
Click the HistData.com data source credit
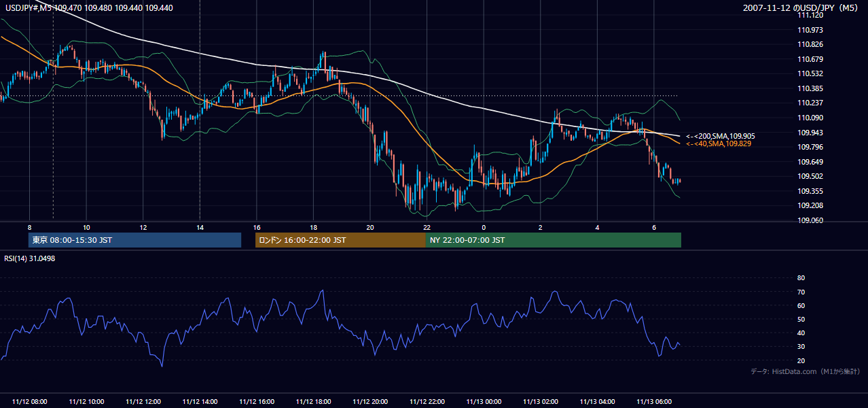(x=806, y=371)
